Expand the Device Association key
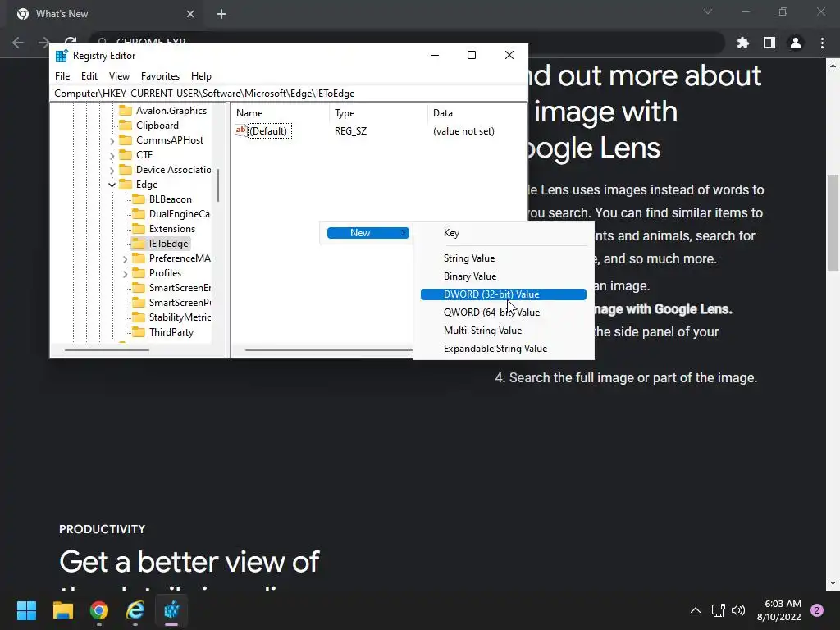840x630 pixels. click(112, 171)
